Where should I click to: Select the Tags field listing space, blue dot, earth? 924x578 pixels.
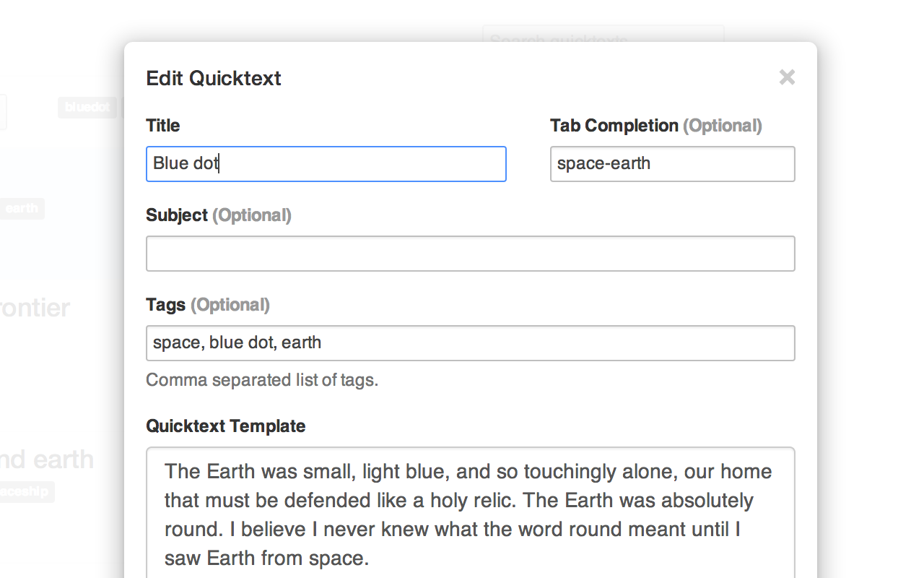pyautogui.click(x=471, y=343)
